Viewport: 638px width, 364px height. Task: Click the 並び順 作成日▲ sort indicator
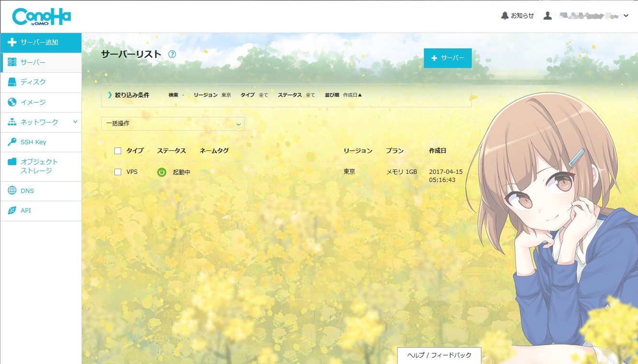[344, 95]
